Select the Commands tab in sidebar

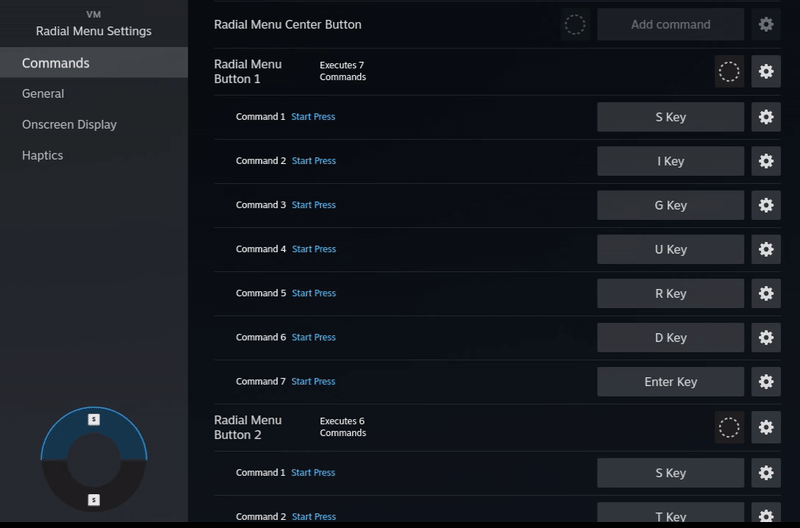[x=56, y=63]
